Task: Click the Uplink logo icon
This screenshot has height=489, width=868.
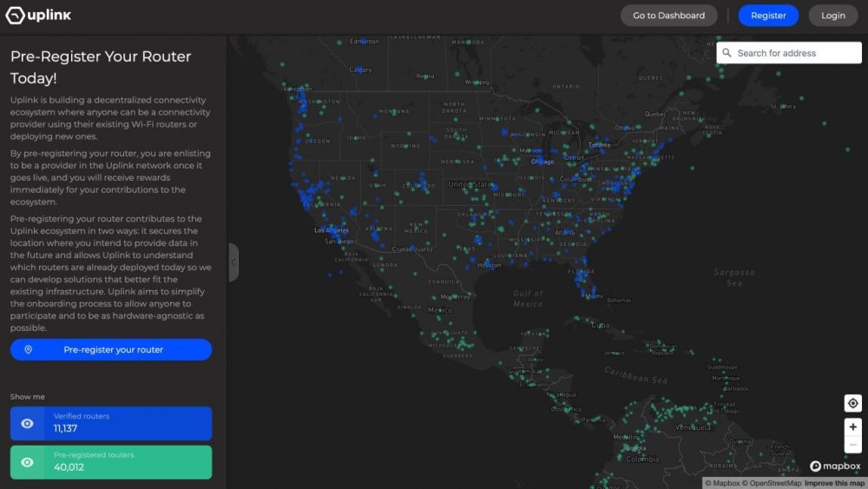Action: 15,16
